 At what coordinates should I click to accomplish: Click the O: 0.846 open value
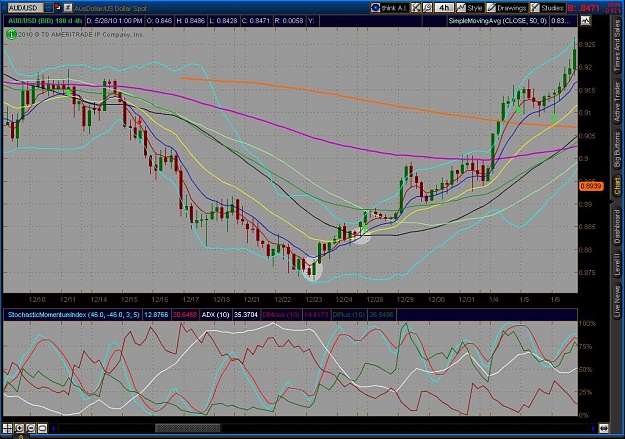(159, 21)
